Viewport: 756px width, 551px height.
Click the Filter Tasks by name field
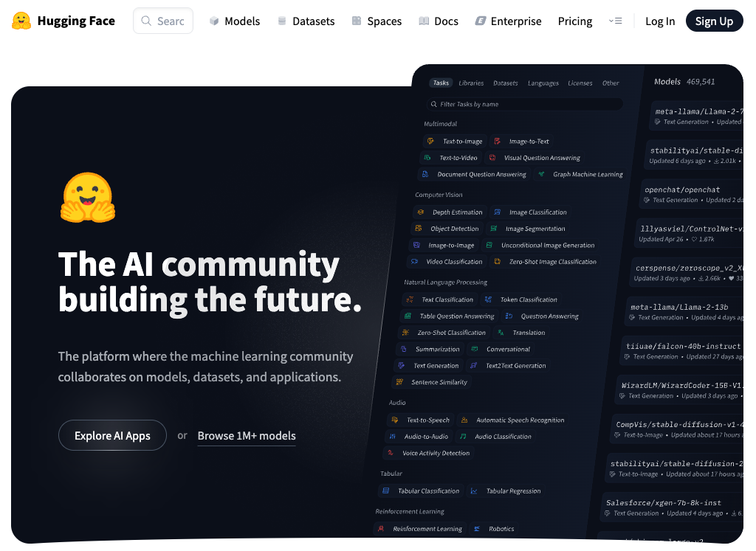coord(525,104)
